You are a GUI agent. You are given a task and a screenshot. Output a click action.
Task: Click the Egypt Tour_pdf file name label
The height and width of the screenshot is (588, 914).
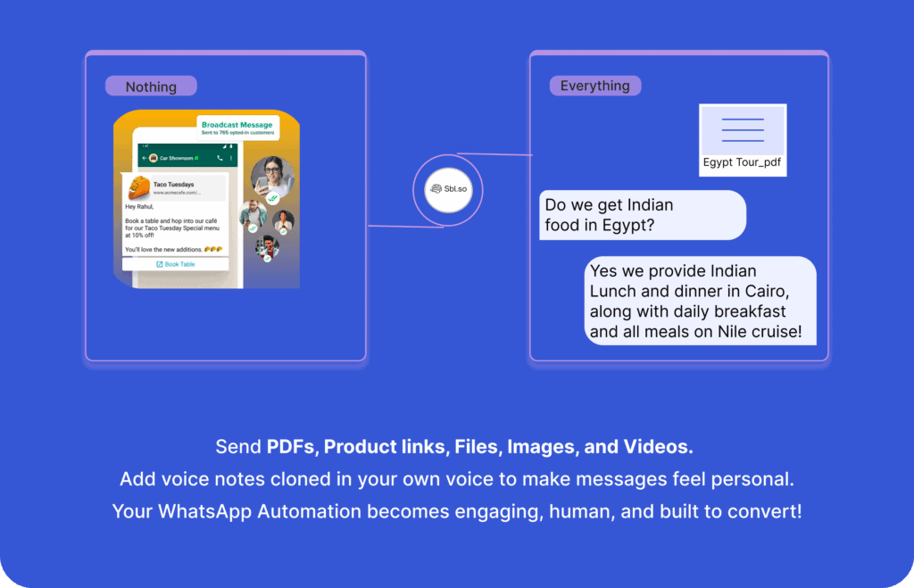tap(742, 163)
